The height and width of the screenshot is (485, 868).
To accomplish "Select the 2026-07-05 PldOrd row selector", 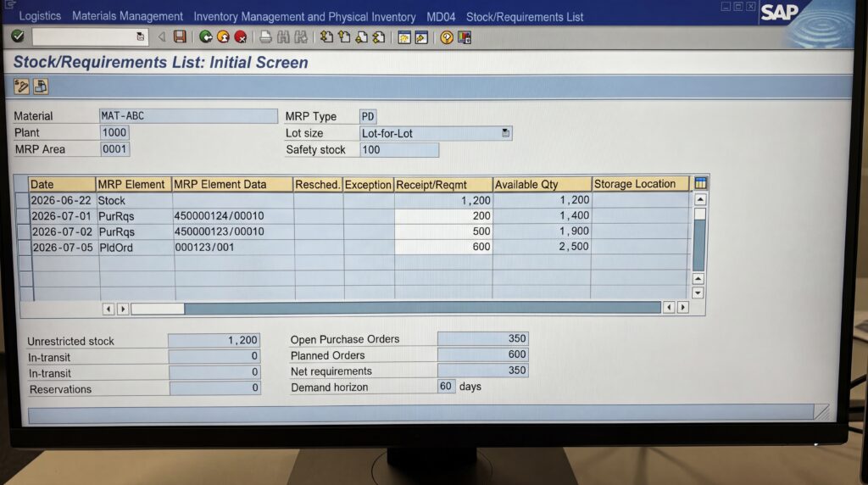I will (x=24, y=247).
